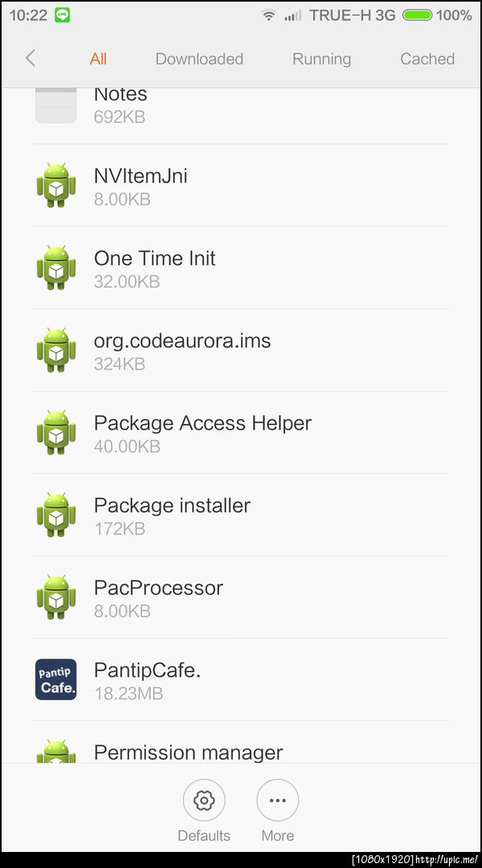This screenshot has width=482, height=868.
Task: Tap the Notes app icon
Action: 56,105
